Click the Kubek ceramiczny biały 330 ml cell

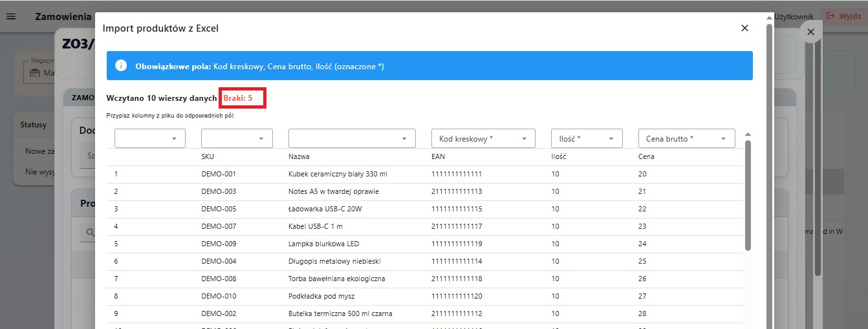338,174
